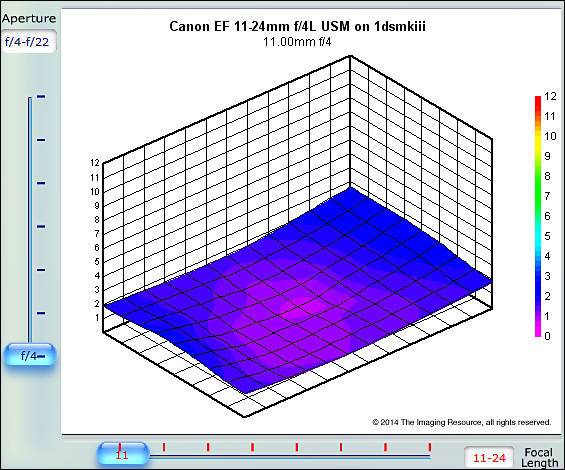This screenshot has height=470, width=565.
Task: Click the topmost aperture slider tick mark
Action: [41, 97]
